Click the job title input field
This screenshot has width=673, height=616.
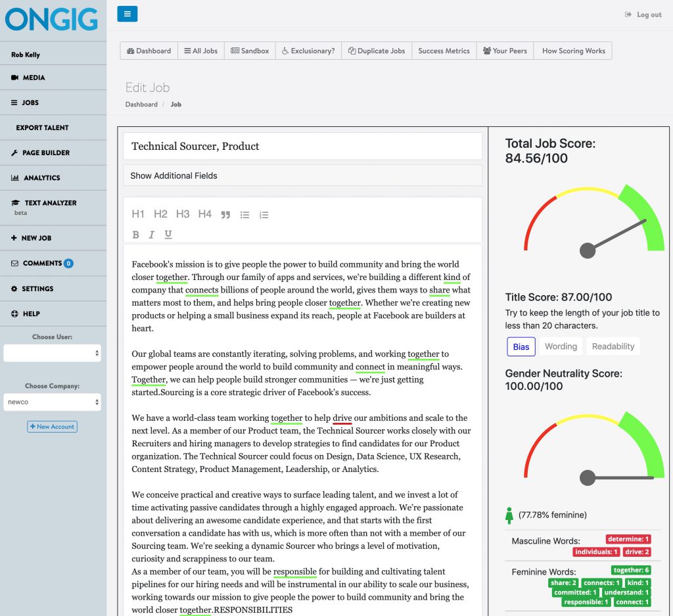302,146
